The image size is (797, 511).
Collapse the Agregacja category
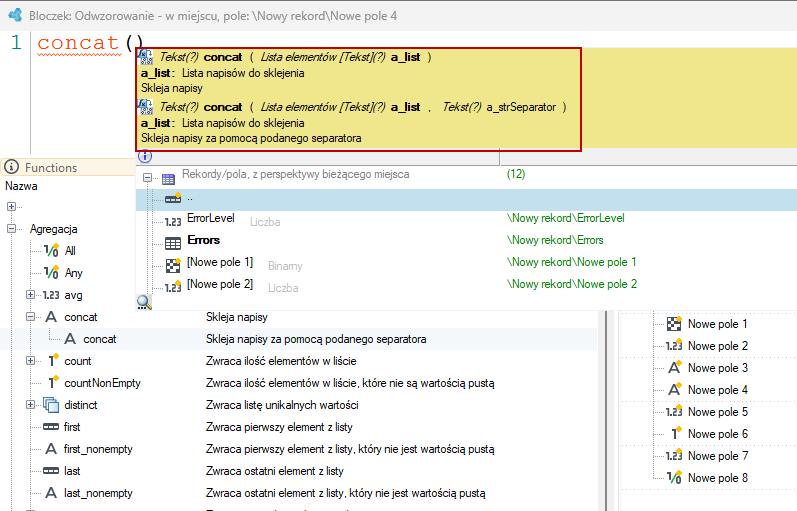11,229
